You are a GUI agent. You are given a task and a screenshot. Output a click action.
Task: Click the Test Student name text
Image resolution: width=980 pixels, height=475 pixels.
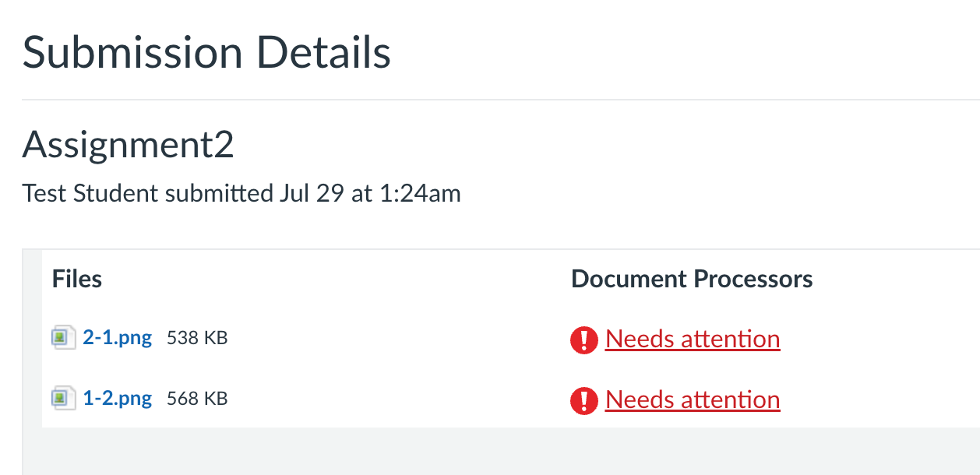(x=90, y=193)
